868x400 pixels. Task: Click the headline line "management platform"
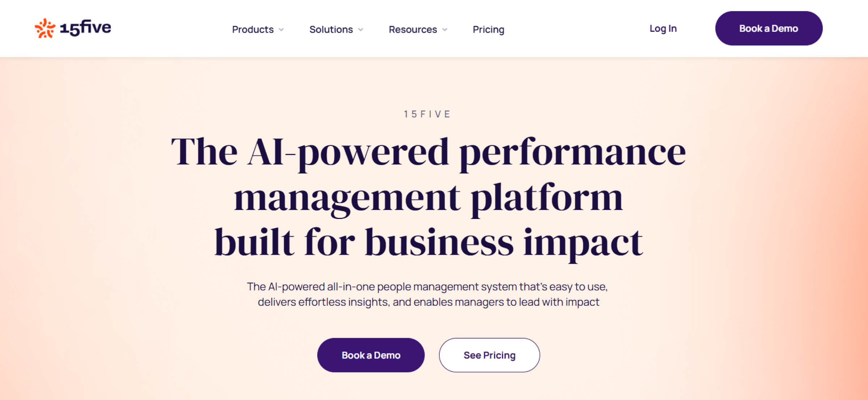[x=428, y=197]
